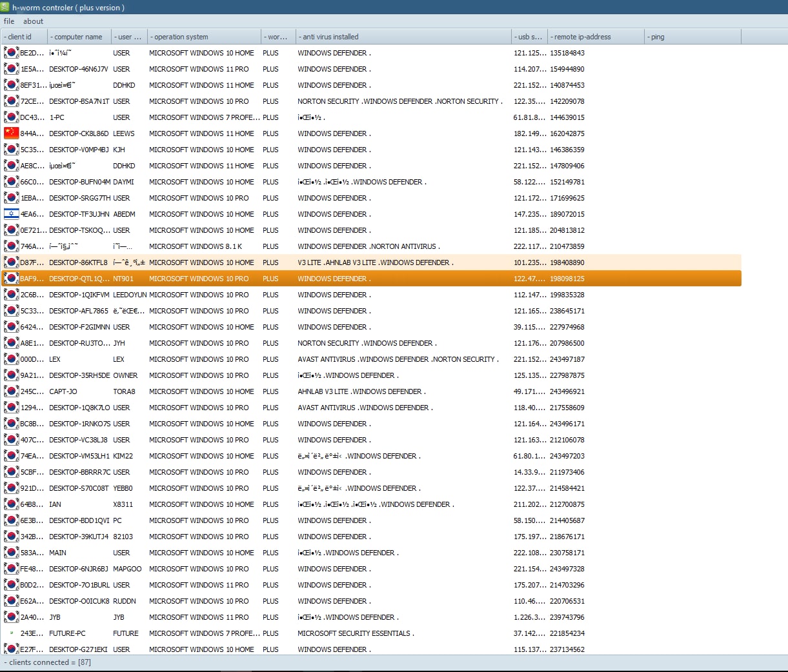Click the user cell MAPGOO
This screenshot has width=788, height=672.
(127, 569)
